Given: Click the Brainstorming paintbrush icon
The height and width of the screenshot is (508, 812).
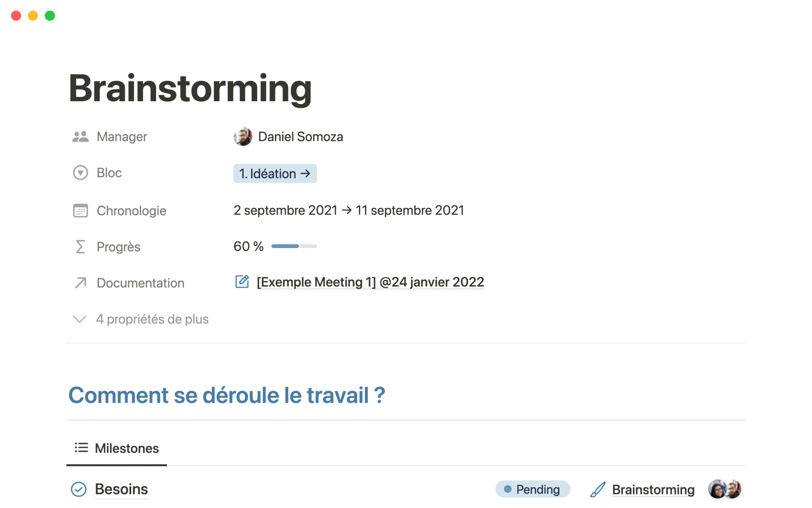Looking at the screenshot, I should point(598,490).
